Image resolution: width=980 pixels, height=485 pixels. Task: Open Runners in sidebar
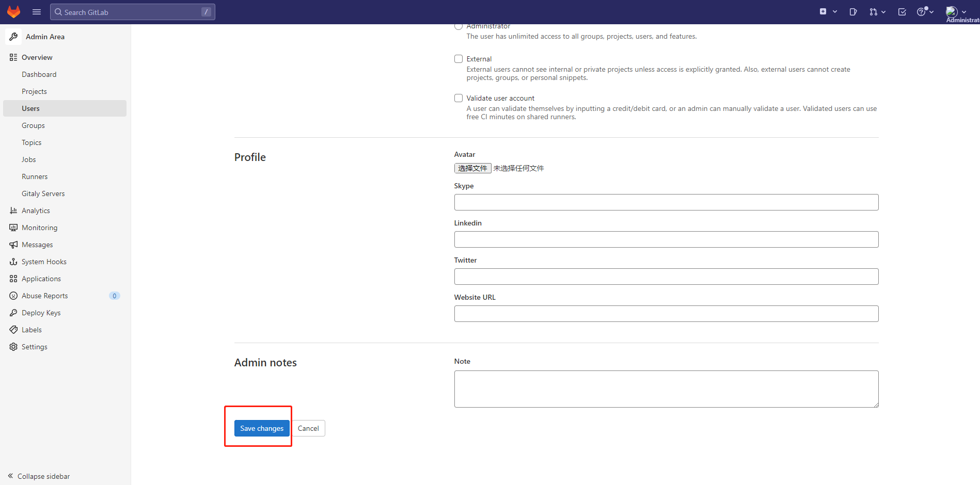coord(35,176)
